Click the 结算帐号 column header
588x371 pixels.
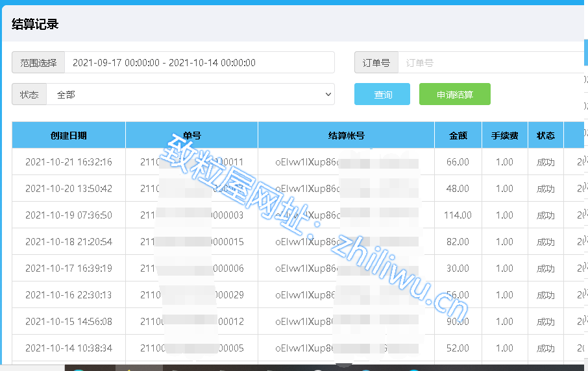point(346,136)
